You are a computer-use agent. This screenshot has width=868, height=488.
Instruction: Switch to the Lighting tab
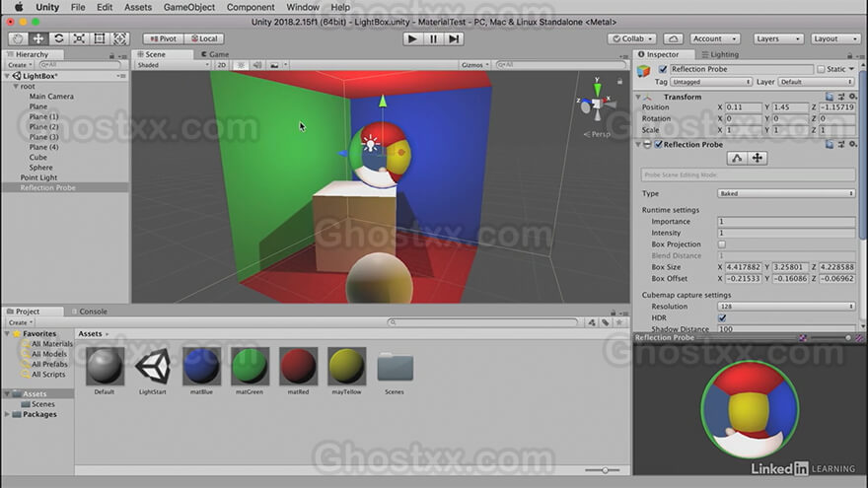pos(720,54)
